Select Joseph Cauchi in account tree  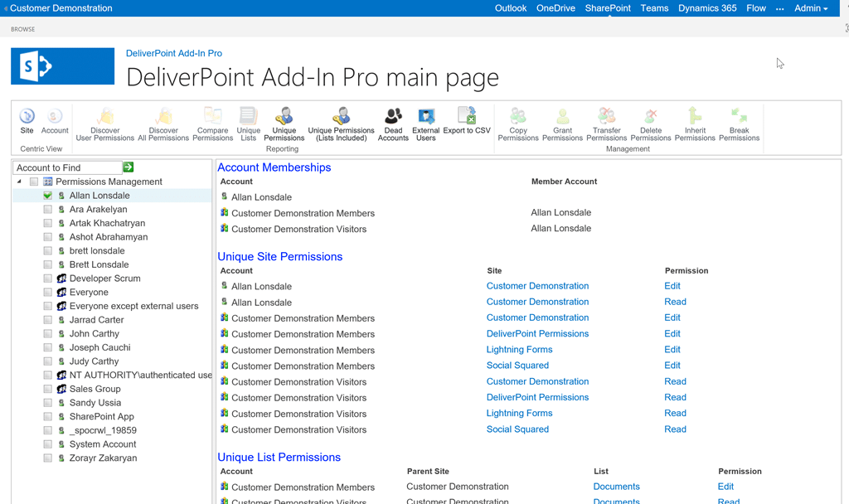[x=99, y=347]
